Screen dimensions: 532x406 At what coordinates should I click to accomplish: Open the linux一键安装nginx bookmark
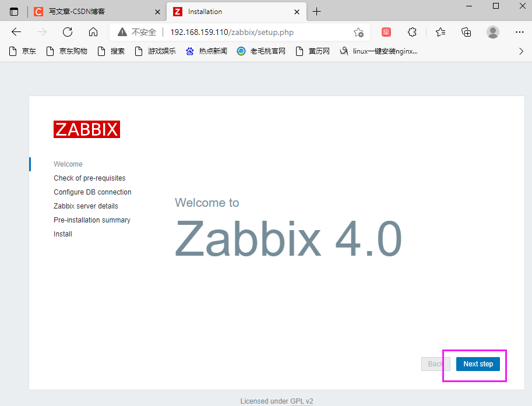(379, 51)
